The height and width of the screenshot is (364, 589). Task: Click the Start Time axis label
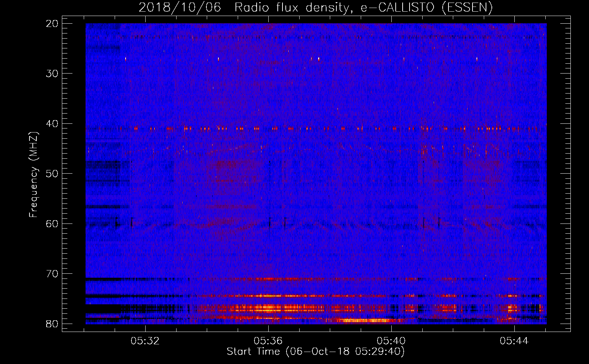[316, 352]
